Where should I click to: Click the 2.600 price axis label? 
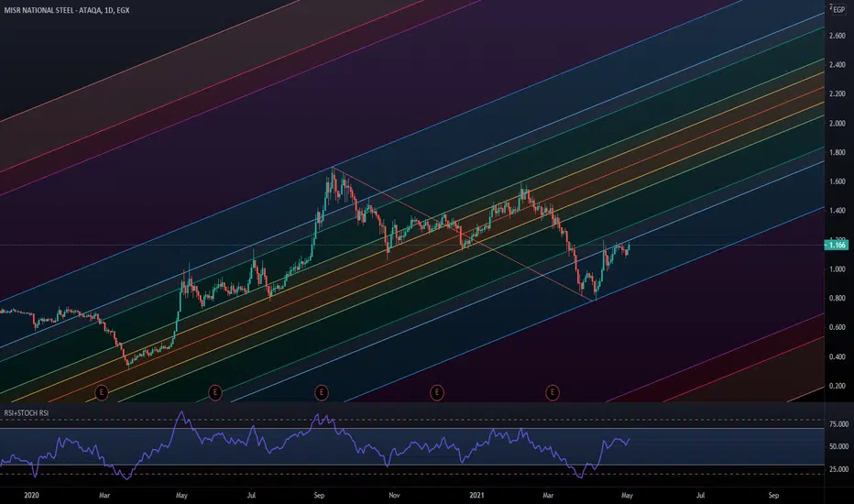point(838,36)
